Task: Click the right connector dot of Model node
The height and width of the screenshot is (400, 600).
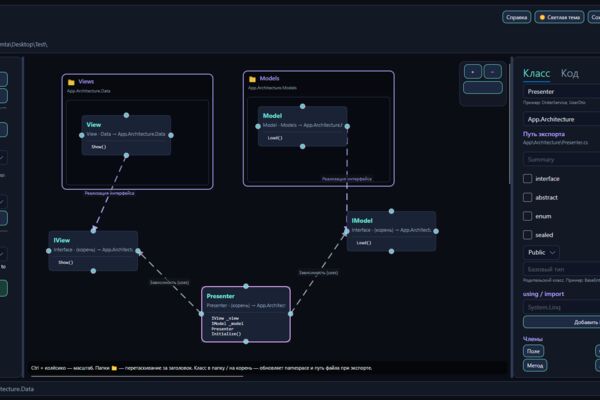Action: [347, 126]
